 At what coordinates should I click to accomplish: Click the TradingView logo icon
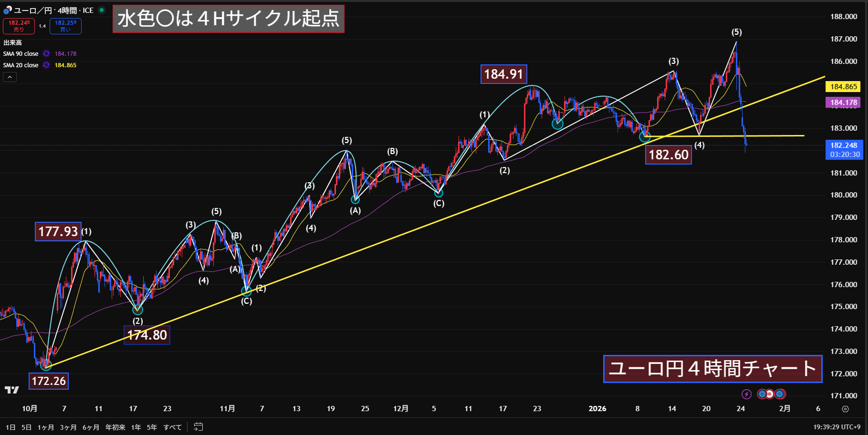point(11,390)
